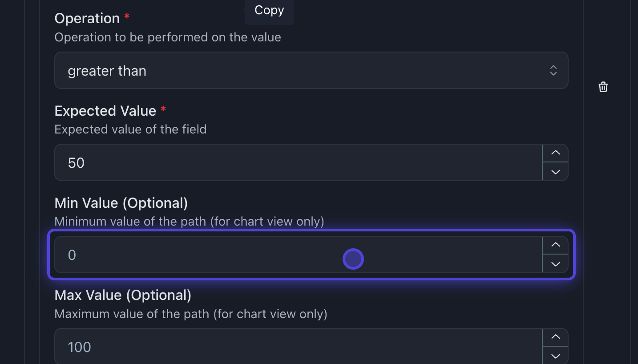Click the Operation description helper text
The height and width of the screenshot is (364, 638).
[x=168, y=37]
